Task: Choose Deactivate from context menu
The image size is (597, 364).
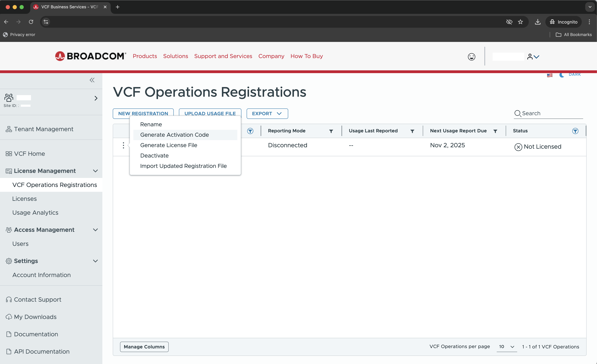Action: 154,156
